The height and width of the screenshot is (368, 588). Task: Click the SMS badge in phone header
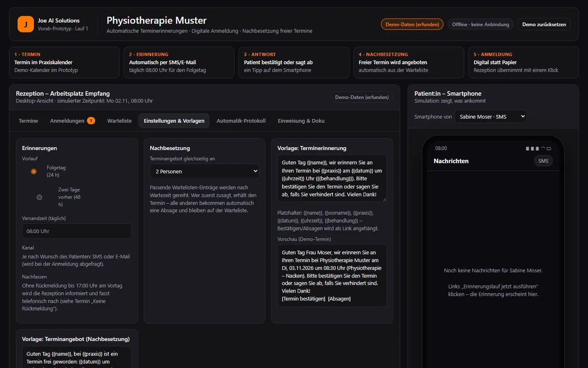click(543, 161)
